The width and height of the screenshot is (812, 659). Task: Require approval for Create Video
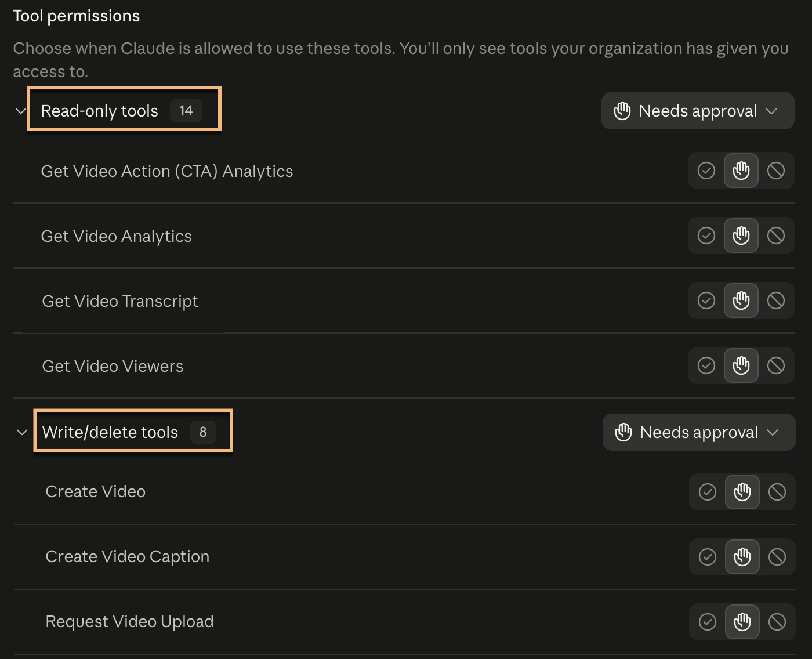pyautogui.click(x=742, y=493)
